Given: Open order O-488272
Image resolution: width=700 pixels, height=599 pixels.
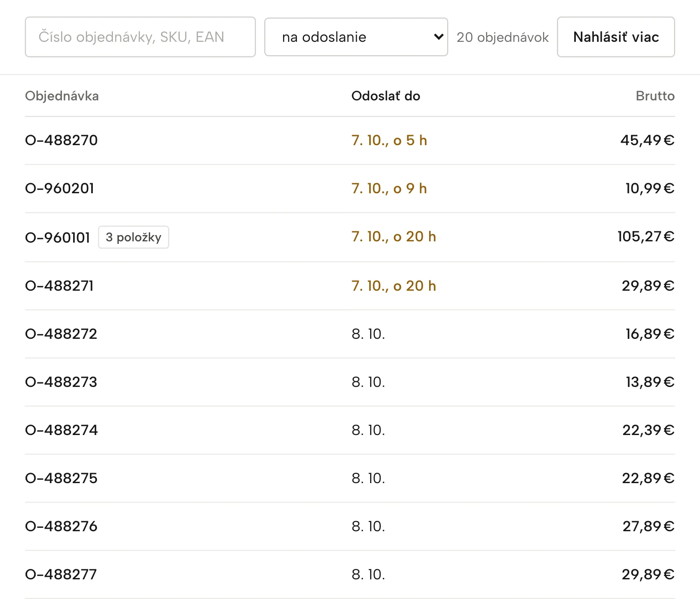Looking at the screenshot, I should coord(61,334).
